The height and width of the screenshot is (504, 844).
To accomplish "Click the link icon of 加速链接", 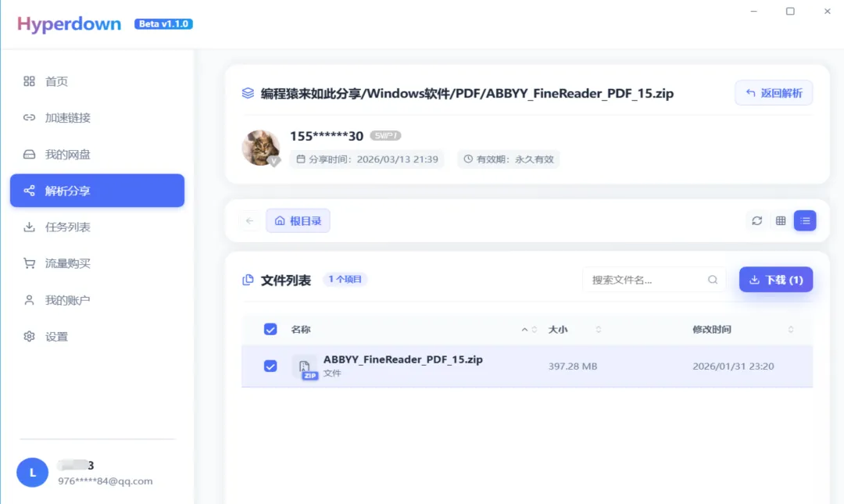I will pyautogui.click(x=29, y=117).
